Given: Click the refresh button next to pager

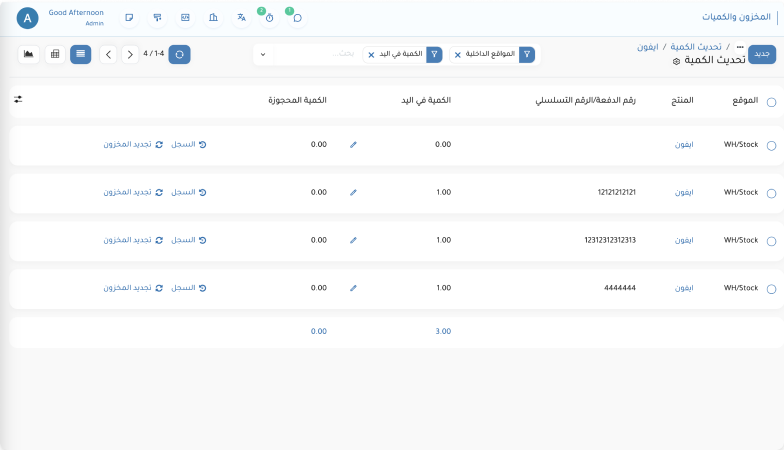Looking at the screenshot, I should point(179,54).
